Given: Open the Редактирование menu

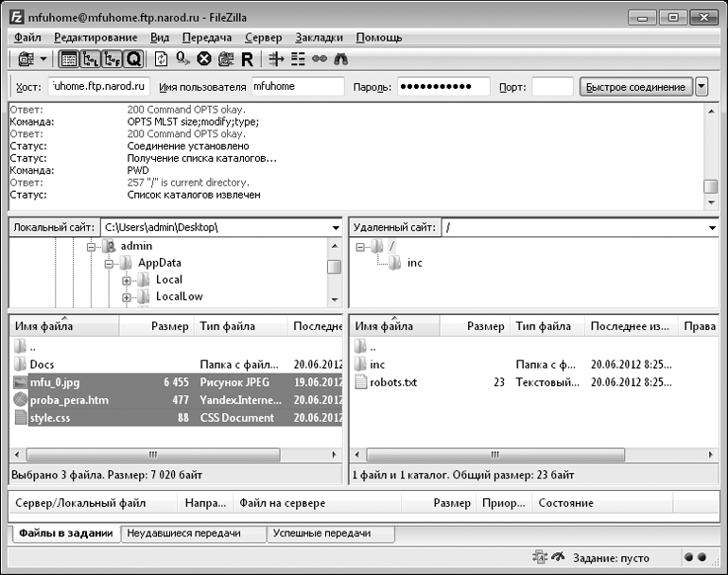Looking at the screenshot, I should (x=95, y=37).
